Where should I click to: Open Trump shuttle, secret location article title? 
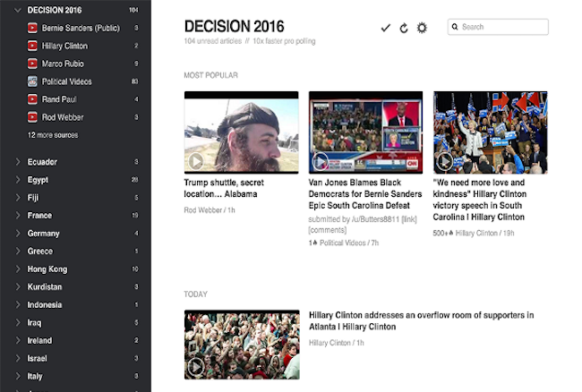[x=224, y=188]
